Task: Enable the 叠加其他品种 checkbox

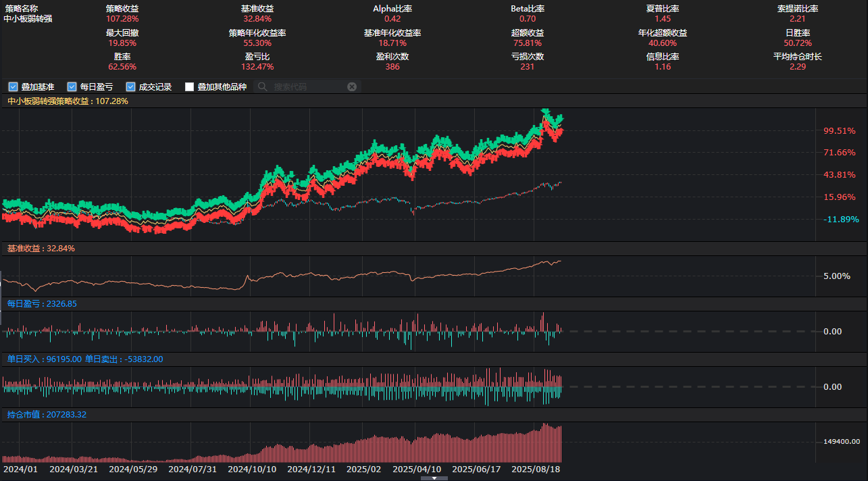Action: (x=189, y=87)
